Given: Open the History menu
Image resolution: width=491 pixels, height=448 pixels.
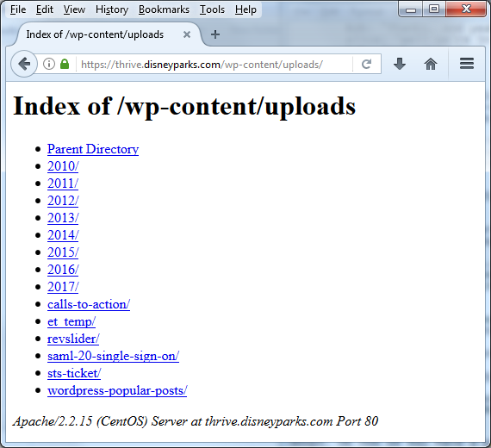Looking at the screenshot, I should coord(112,9).
